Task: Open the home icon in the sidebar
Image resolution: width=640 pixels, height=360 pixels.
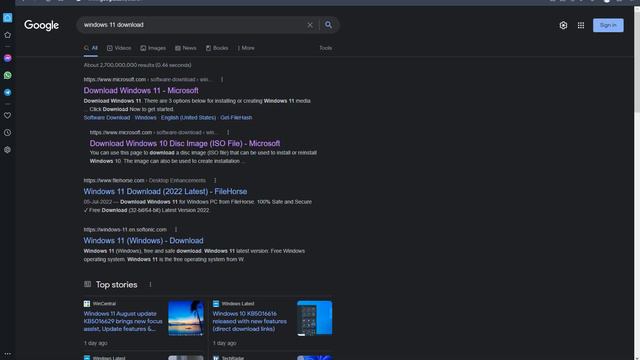Action: [7, 18]
